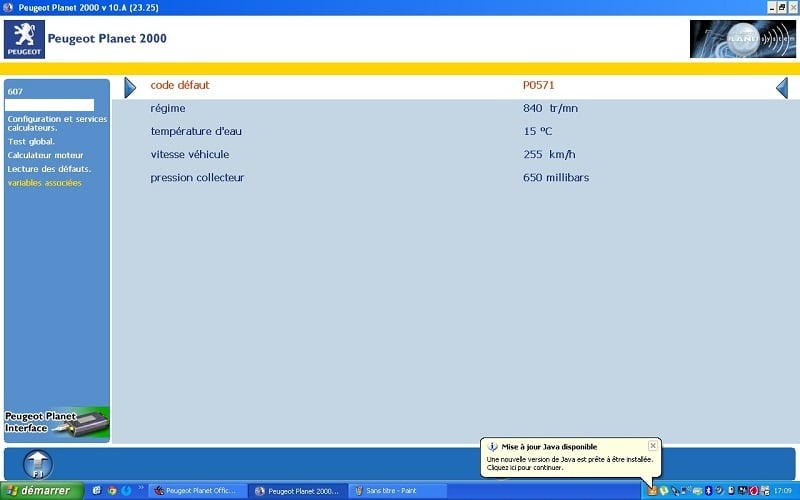
Task: Restore down the Peugeot Planet window
Action: point(782,7)
